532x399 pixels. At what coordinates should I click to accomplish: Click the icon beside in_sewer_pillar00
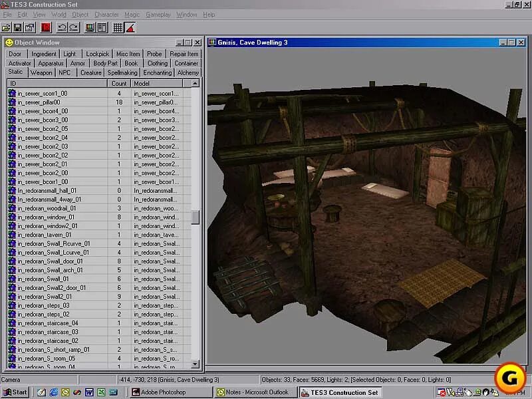12,102
